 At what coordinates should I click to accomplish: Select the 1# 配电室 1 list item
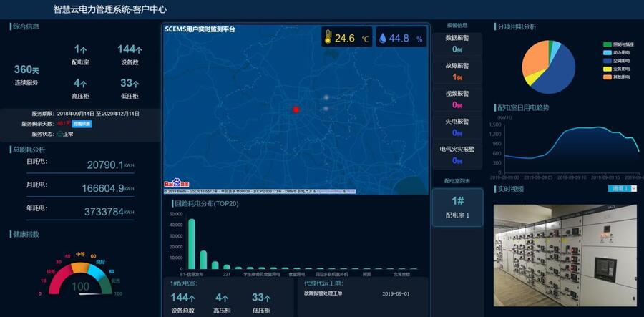tap(457, 208)
